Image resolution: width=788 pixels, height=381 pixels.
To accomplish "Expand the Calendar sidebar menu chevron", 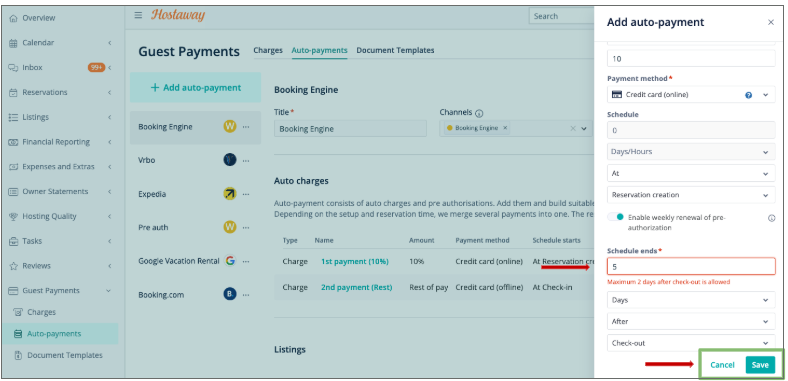I will click(x=110, y=43).
